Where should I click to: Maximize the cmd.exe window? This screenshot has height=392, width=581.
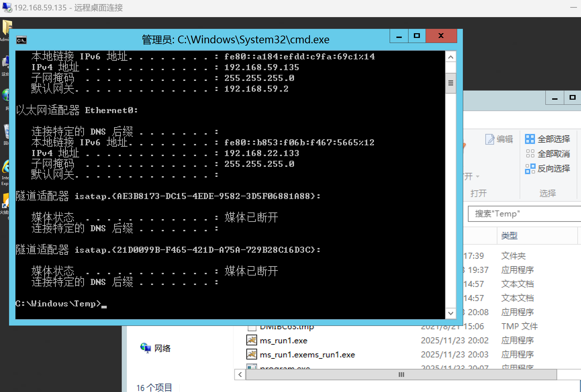tap(417, 36)
